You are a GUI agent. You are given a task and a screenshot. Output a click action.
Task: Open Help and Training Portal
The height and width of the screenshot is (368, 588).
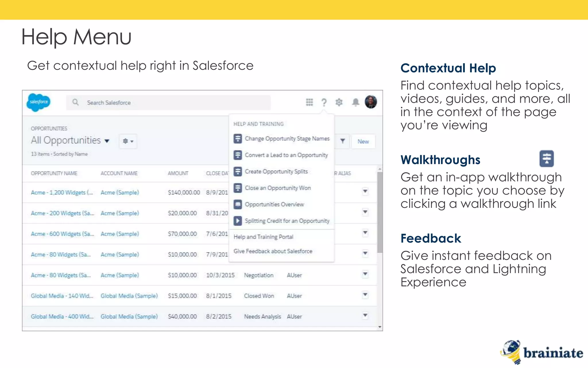[x=263, y=237]
